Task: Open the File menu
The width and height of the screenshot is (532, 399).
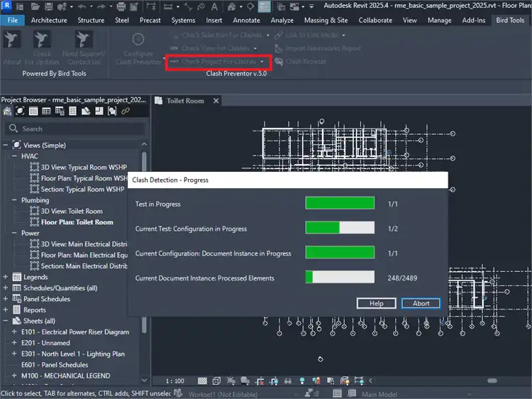Action: click(x=13, y=21)
